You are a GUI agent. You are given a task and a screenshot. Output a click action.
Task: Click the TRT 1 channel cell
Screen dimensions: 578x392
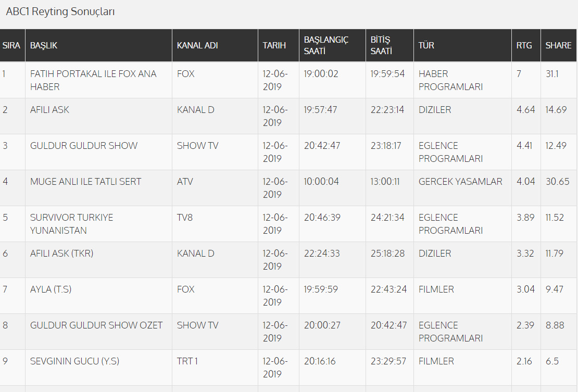tap(187, 361)
